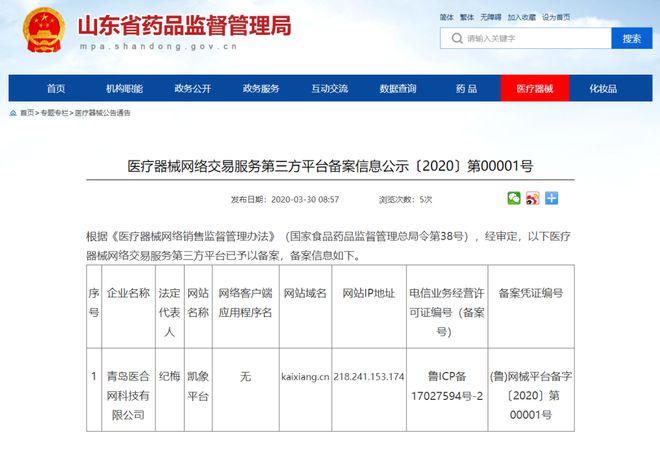Click the site title 山东省药品监督管理局

coord(184,26)
